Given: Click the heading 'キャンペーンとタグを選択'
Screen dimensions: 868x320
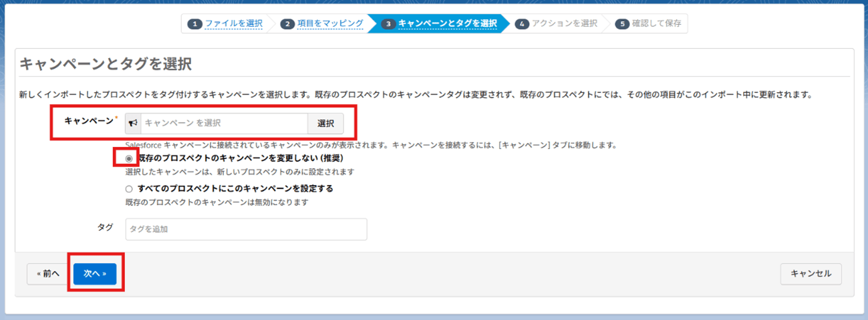Looking at the screenshot, I should point(106,64).
